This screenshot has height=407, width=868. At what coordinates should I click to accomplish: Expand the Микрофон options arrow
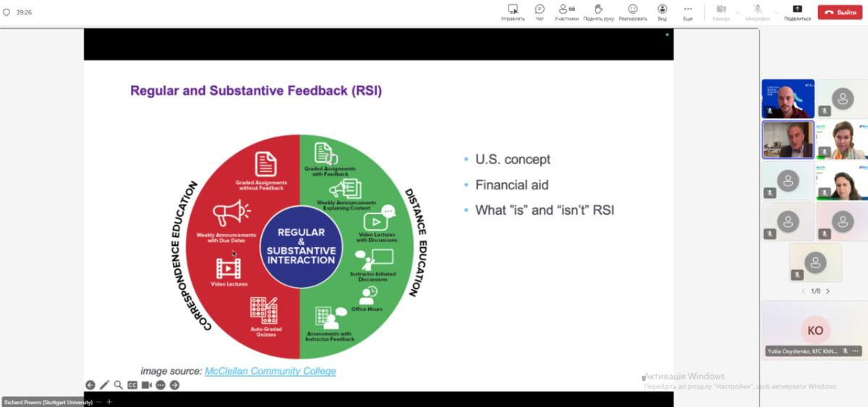point(778,12)
